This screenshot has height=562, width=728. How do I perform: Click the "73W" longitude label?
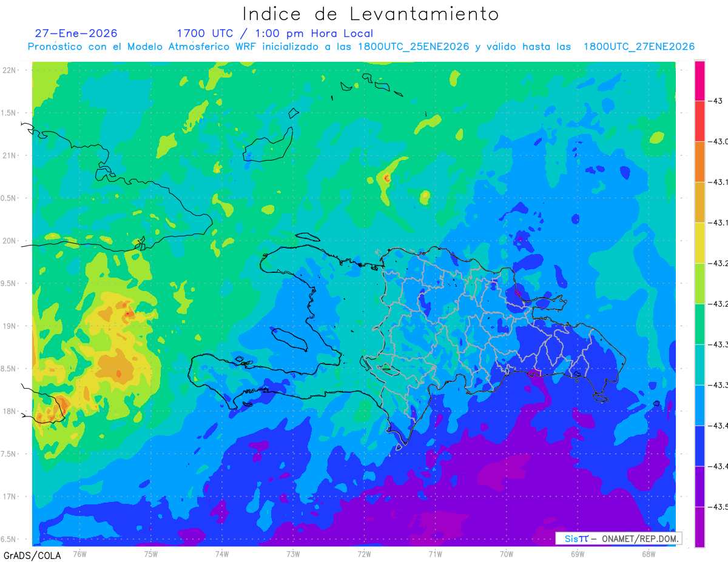click(293, 554)
